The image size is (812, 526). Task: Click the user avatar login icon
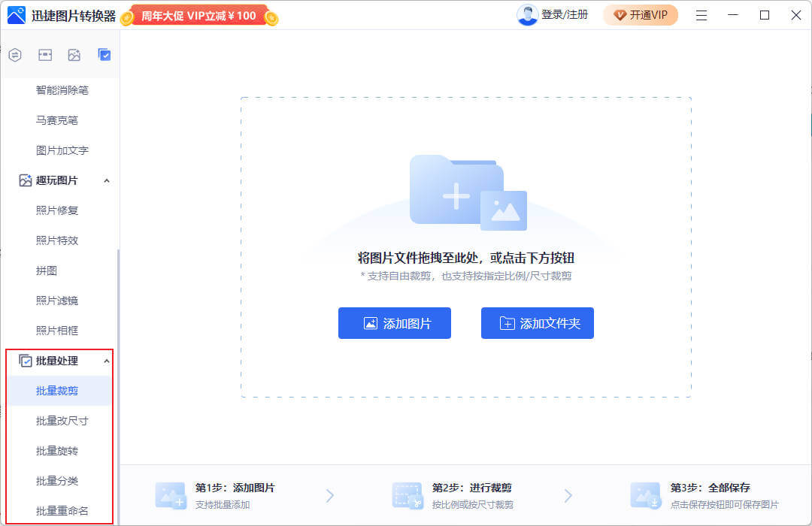pos(527,15)
